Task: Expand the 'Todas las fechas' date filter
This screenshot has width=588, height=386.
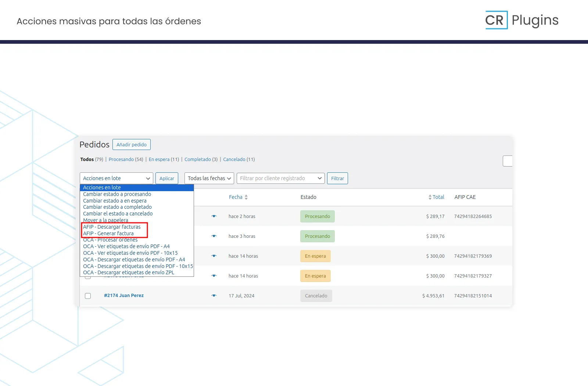Action: click(209, 178)
